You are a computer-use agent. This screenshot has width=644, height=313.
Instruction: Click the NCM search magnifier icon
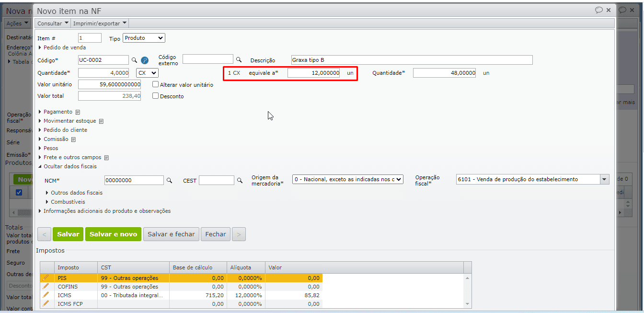(x=169, y=181)
